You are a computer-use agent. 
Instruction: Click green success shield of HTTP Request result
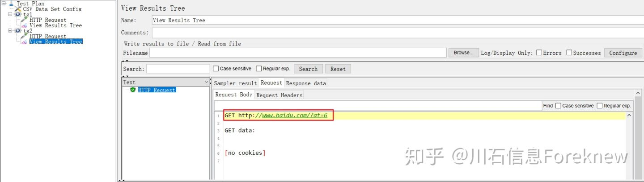(133, 90)
